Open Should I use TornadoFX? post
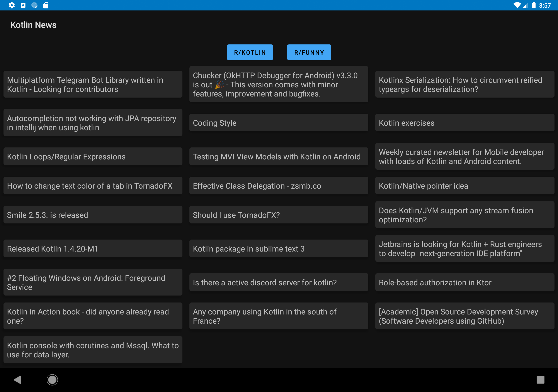Screen dimensions: 558x392 pos(279,215)
